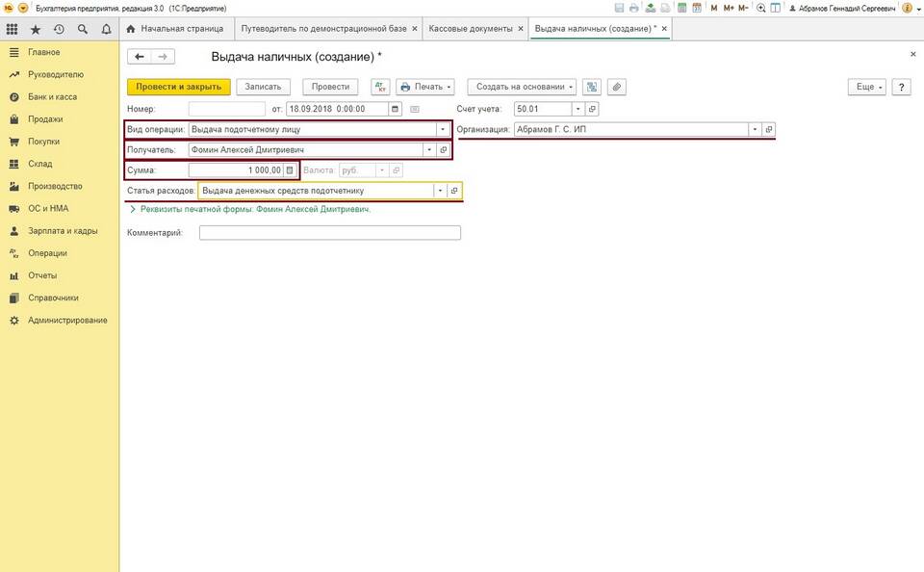Click the Записать button
Viewport: 924px width, 572px height.
tap(263, 87)
